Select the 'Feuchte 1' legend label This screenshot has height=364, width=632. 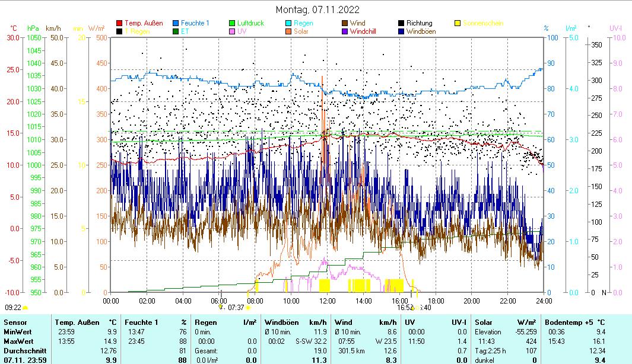tap(195, 23)
